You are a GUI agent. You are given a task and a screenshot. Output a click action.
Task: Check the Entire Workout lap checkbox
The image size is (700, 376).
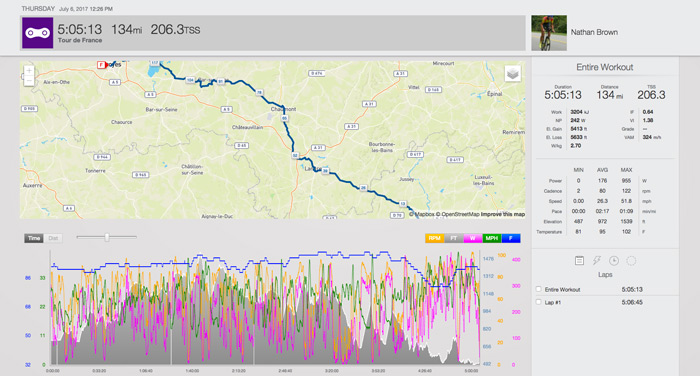point(538,289)
